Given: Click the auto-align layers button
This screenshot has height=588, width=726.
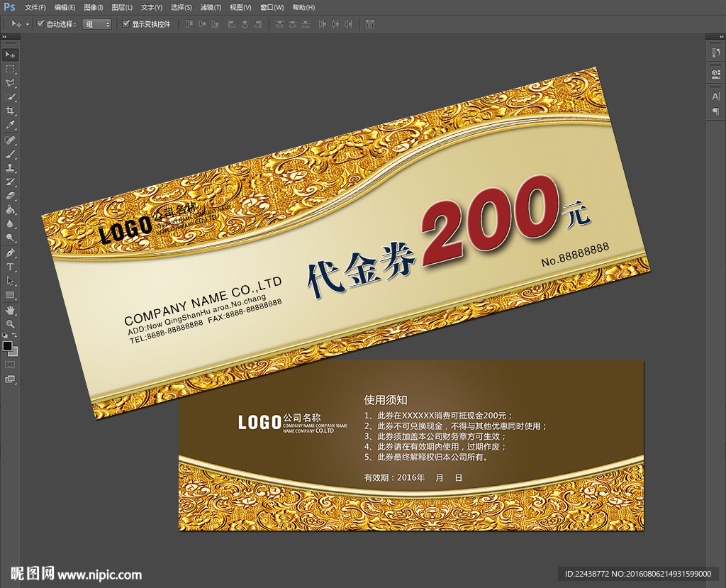Looking at the screenshot, I should pyautogui.click(x=369, y=24).
